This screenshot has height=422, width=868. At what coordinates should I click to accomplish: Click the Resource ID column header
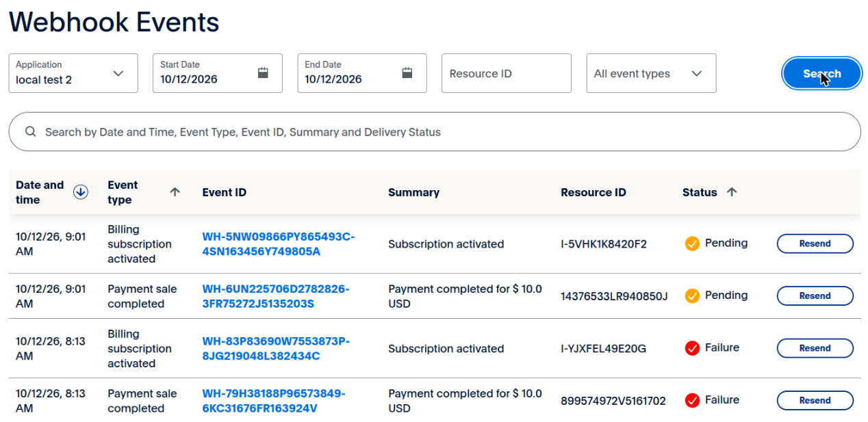tap(593, 192)
